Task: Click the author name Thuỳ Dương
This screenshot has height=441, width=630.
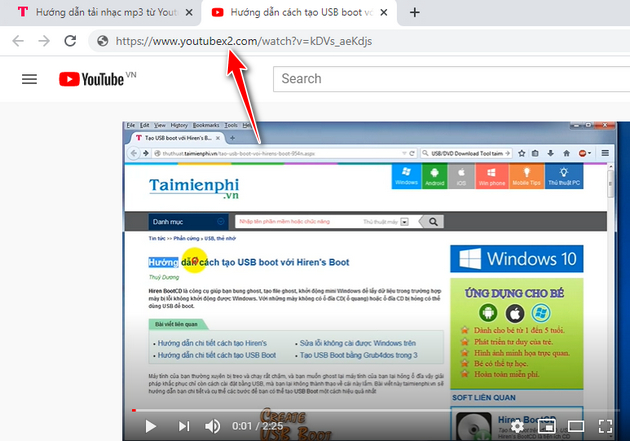Action: click(x=164, y=277)
